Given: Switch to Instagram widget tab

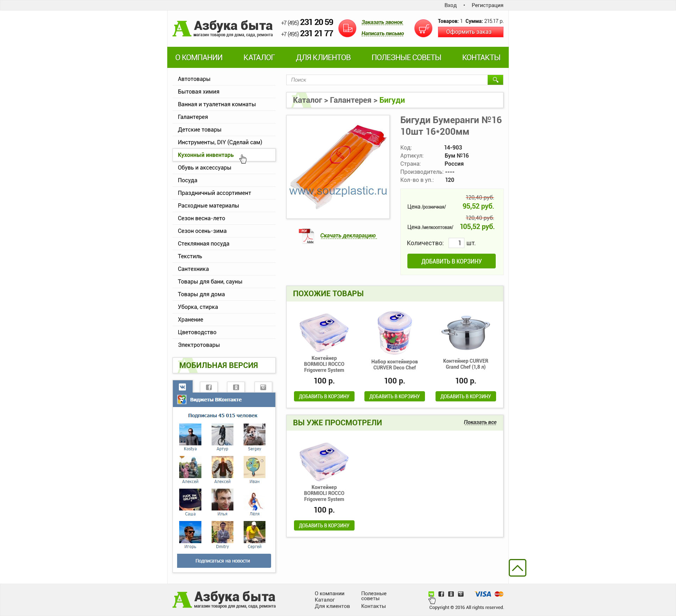Looking at the screenshot, I should [x=263, y=387].
